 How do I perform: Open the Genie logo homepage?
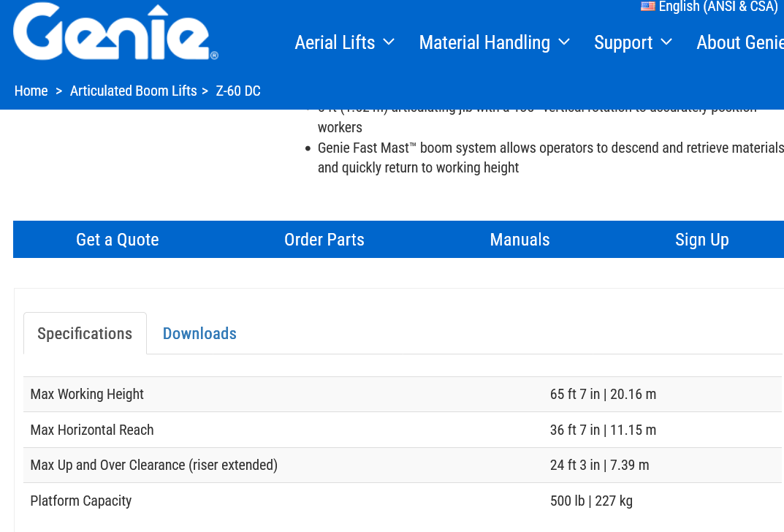(115, 32)
